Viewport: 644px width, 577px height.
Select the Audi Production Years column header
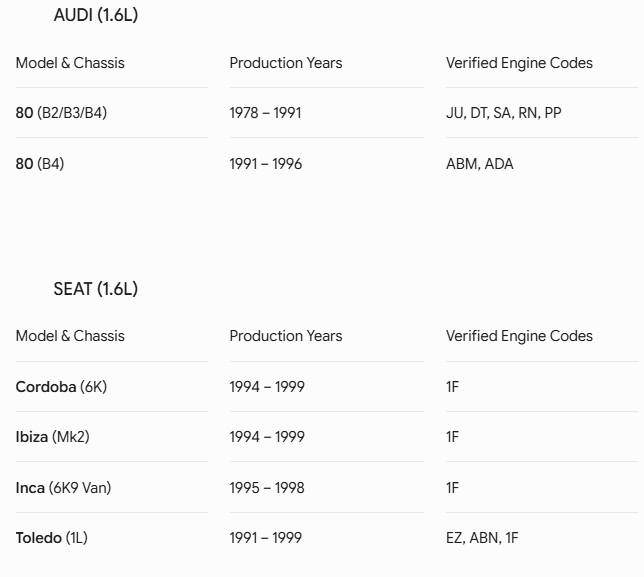click(x=286, y=63)
